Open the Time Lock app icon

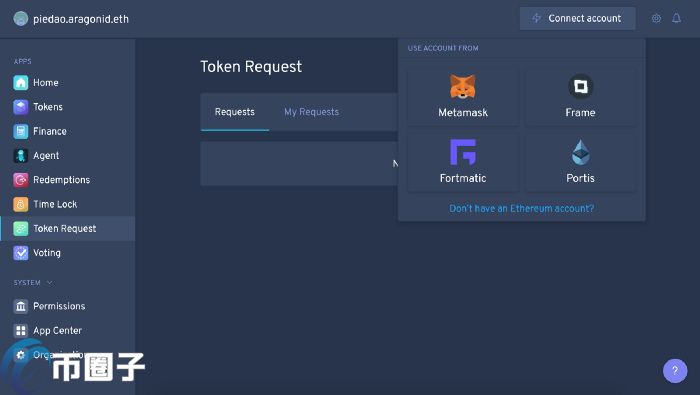coord(21,204)
